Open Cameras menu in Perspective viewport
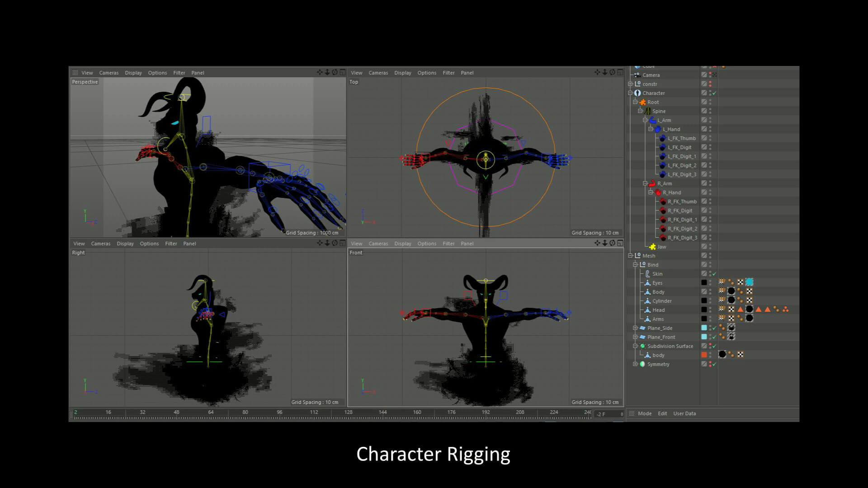This screenshot has height=488, width=868. coord(108,73)
